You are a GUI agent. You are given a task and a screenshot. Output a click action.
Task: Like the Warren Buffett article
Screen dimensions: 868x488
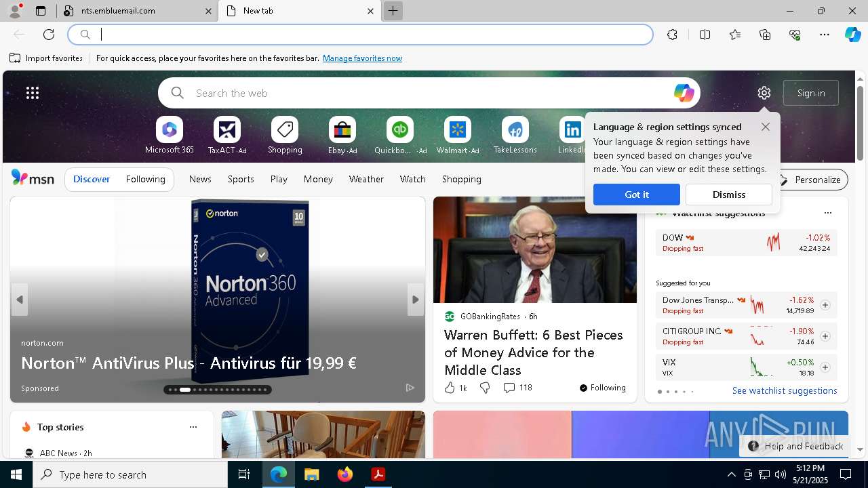(455, 388)
